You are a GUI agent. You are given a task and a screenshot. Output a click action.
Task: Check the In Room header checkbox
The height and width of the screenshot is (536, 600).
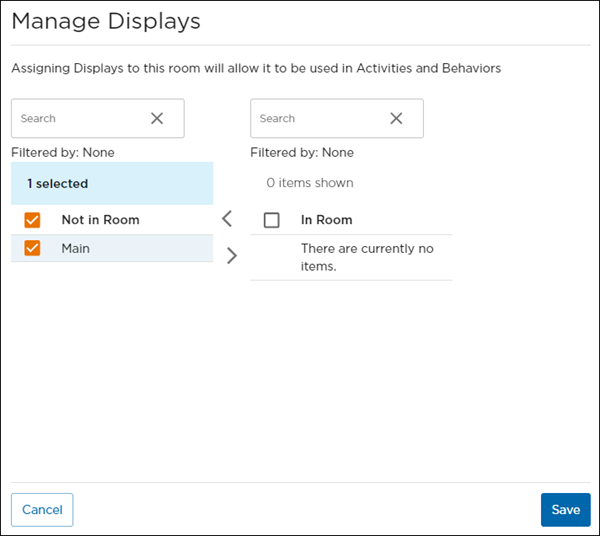click(x=271, y=220)
